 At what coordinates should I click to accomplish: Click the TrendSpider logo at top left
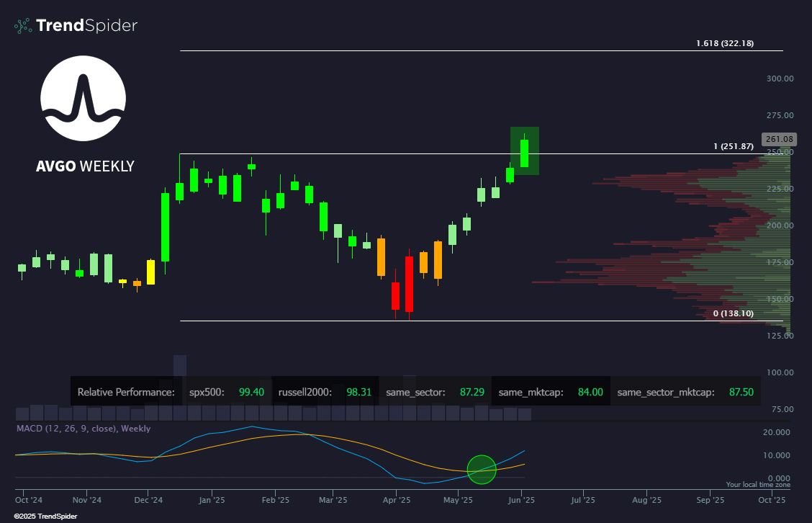[x=76, y=25]
